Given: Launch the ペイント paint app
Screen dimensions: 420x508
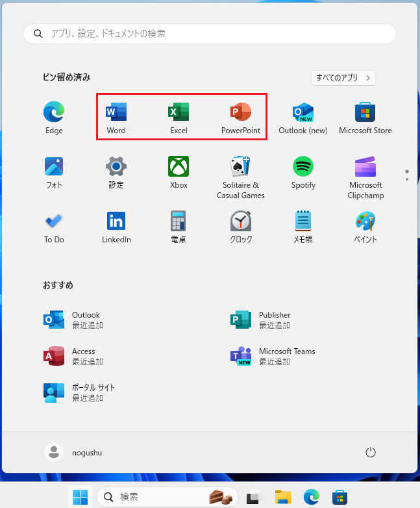Looking at the screenshot, I should [365, 227].
